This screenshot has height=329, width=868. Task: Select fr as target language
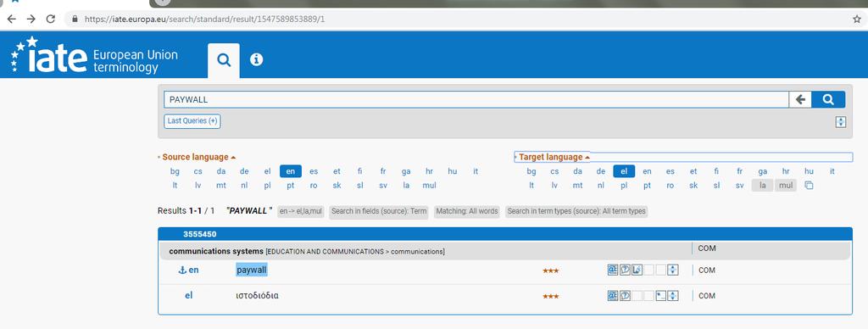tap(739, 171)
